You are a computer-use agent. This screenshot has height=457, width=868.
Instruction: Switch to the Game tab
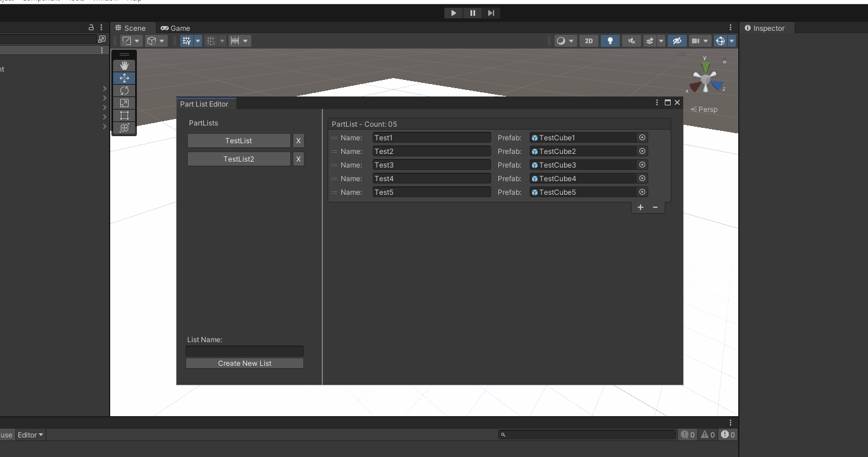pos(175,28)
